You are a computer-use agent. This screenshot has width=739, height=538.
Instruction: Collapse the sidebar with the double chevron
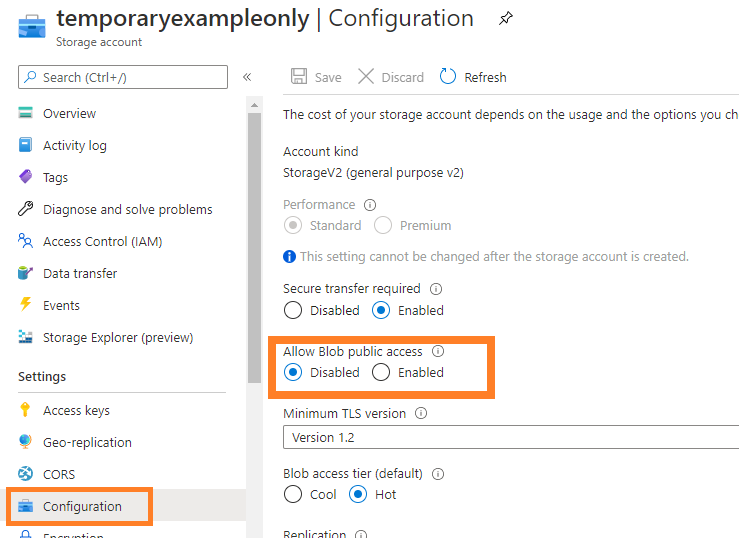pos(247,77)
